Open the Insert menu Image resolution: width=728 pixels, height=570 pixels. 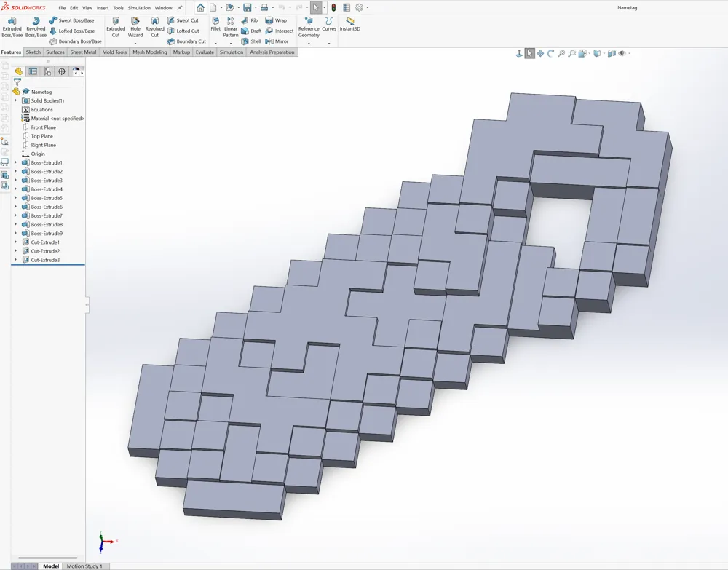pos(103,8)
